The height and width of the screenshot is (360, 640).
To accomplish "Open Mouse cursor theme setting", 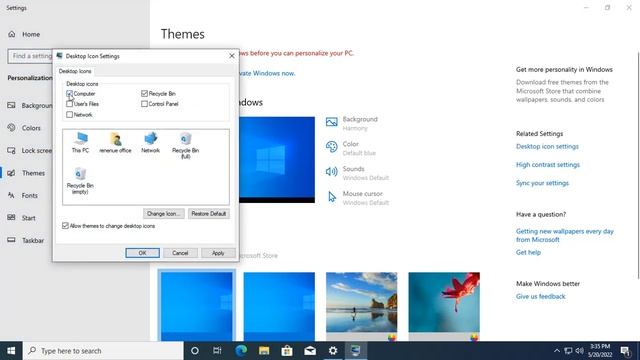I will tap(332, 197).
